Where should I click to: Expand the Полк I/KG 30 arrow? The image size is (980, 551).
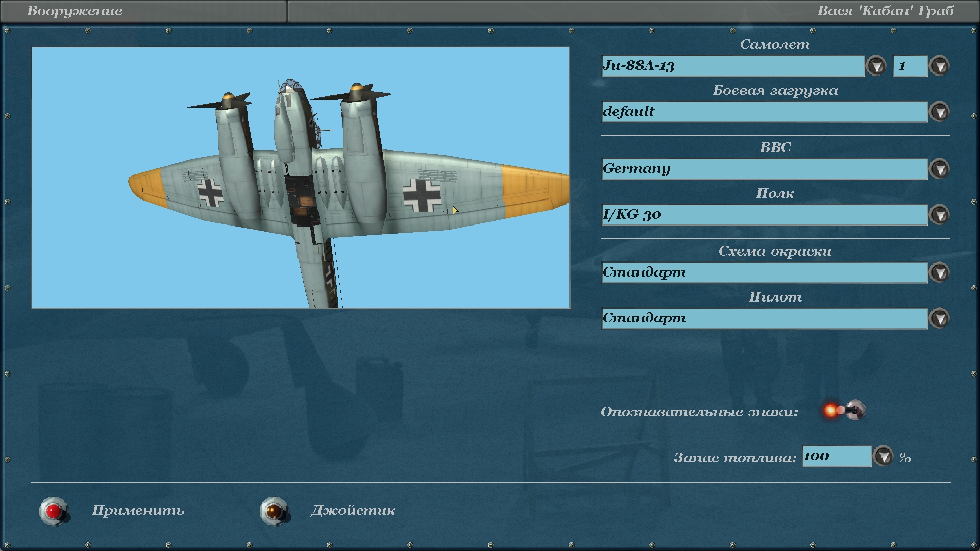pyautogui.click(x=939, y=215)
